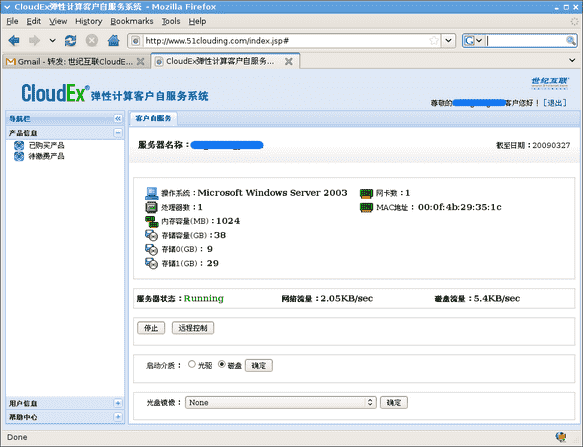Open the File menu
The height and width of the screenshot is (447, 583).
click(12, 21)
